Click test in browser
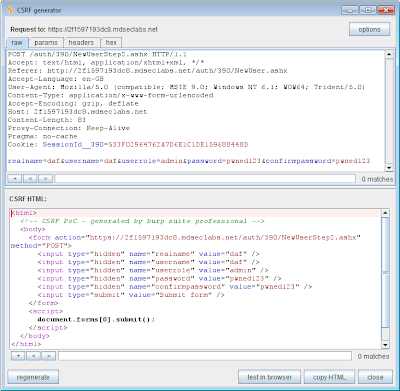This screenshot has height=391, width=400. coord(269,377)
